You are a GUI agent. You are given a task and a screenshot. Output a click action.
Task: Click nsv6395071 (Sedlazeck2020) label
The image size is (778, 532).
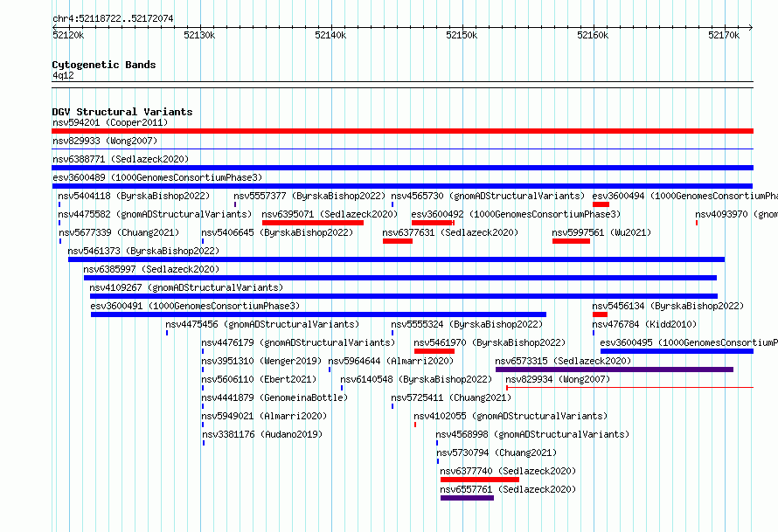click(330, 214)
